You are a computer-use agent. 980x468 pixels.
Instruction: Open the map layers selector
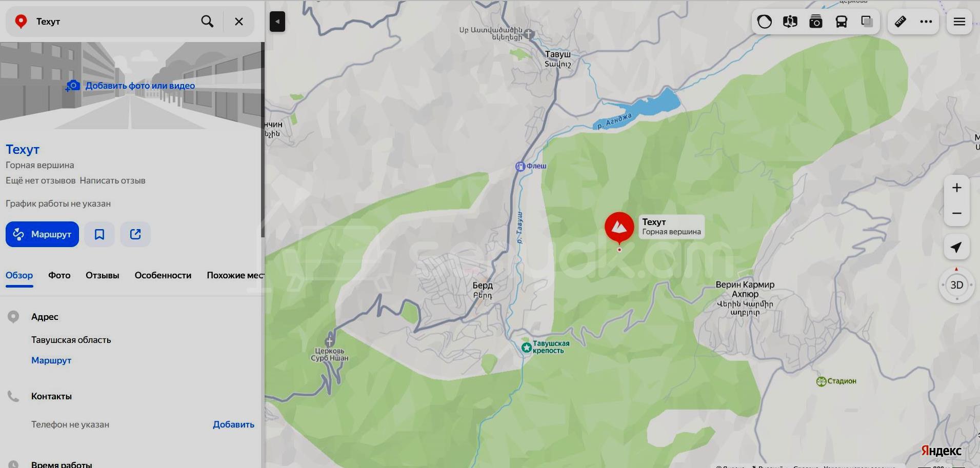point(867,22)
